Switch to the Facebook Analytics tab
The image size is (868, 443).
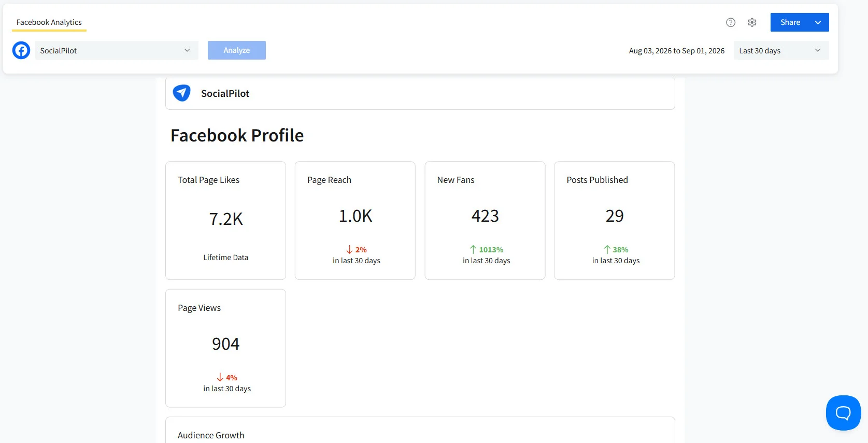49,22
